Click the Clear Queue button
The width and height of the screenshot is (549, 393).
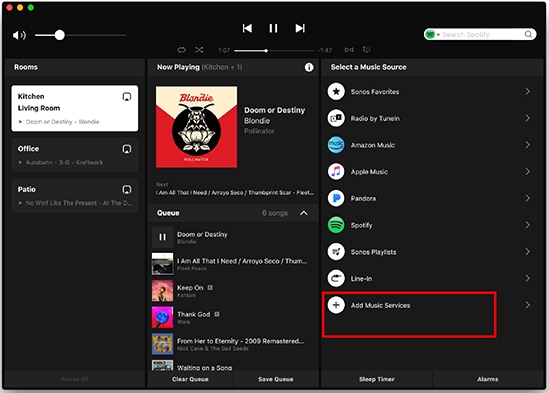point(190,379)
